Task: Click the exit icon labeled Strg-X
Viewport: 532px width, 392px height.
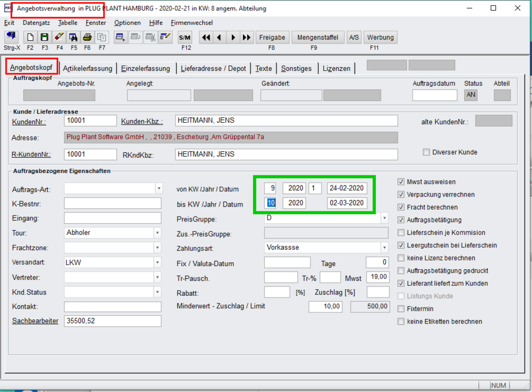Action: tap(11, 37)
